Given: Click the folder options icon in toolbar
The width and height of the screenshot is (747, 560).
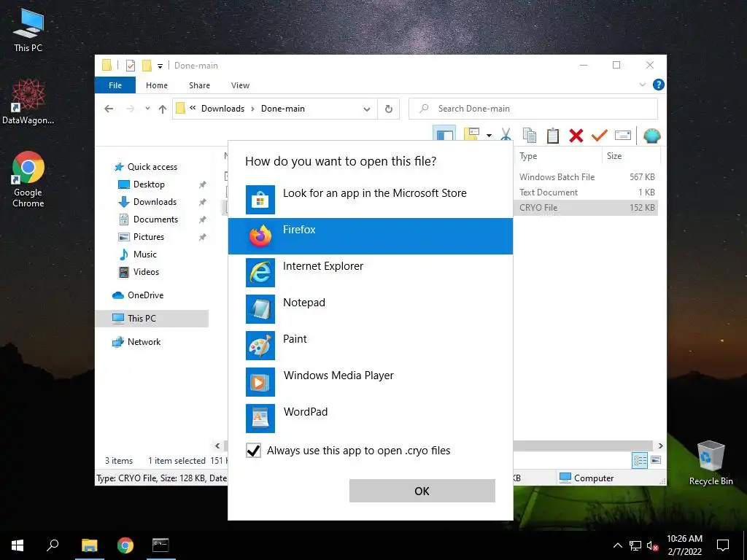Looking at the screenshot, I should [x=472, y=134].
